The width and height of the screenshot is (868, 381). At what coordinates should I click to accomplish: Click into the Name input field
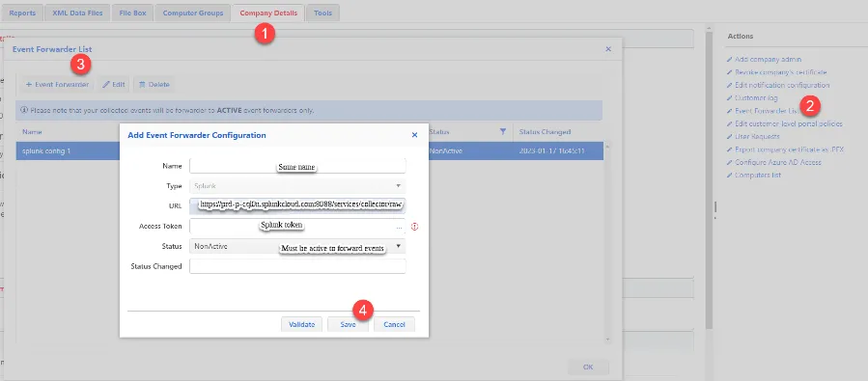coord(297,166)
